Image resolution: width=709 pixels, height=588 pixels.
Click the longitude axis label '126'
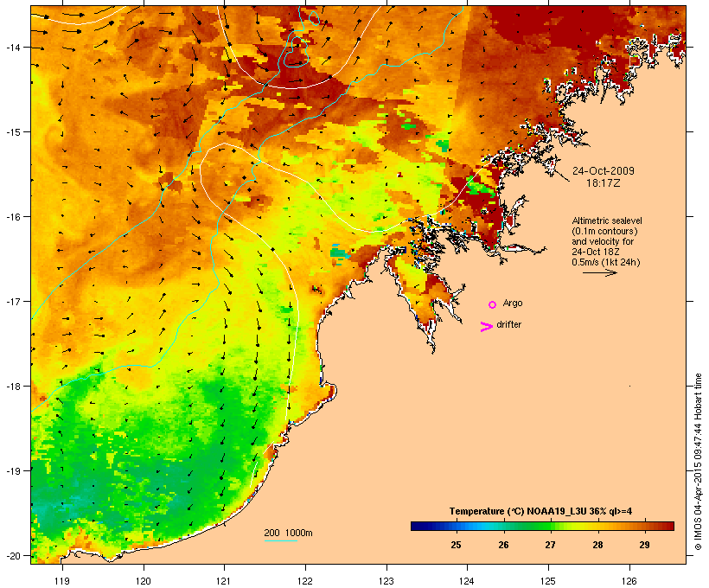point(629,581)
